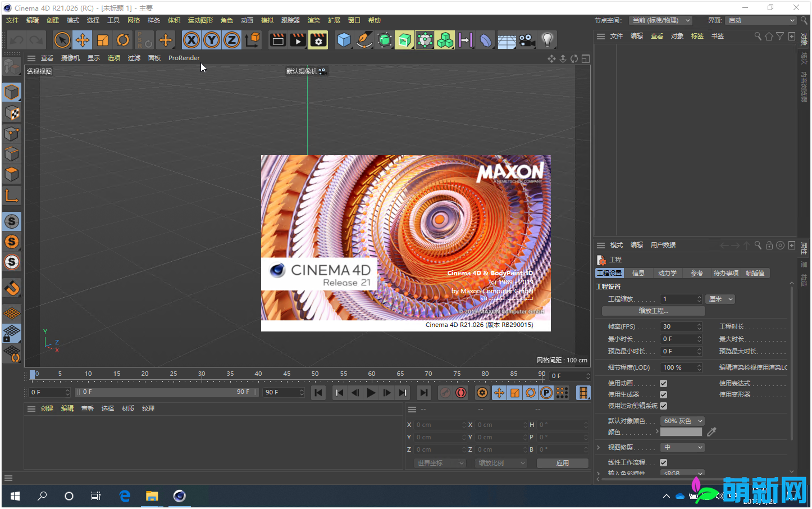Toggle Linear Workflow checkbox
This screenshot has width=812, height=509.
[663, 462]
